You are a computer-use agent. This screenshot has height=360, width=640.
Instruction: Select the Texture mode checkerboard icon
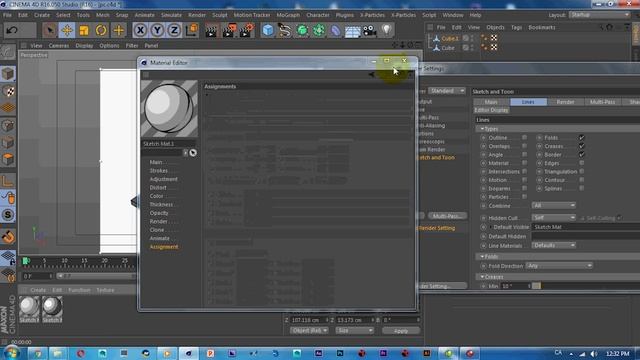coord(8,91)
